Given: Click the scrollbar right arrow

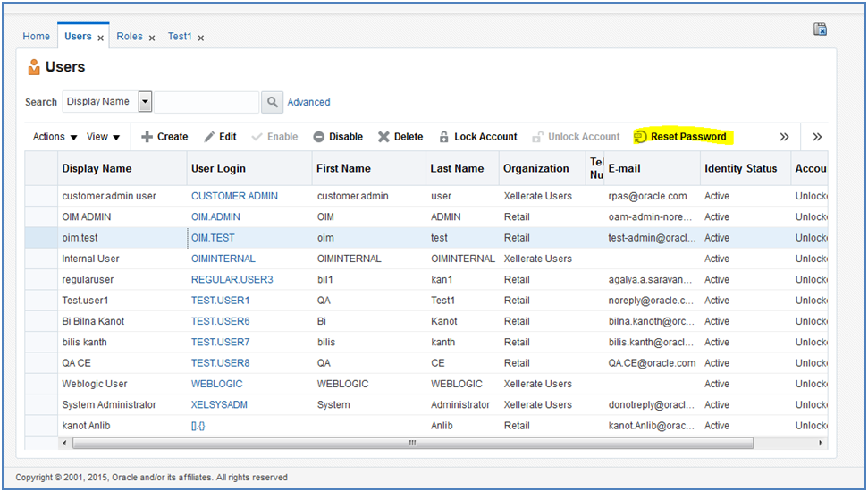Looking at the screenshot, I should click(x=821, y=443).
